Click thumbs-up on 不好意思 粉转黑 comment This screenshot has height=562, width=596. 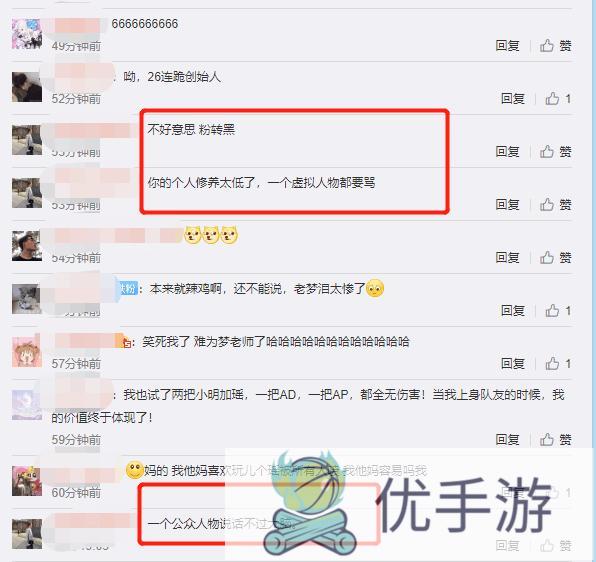(x=556, y=152)
